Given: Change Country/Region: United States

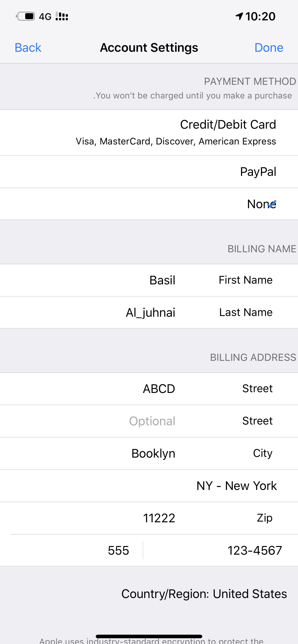Looking at the screenshot, I should (204, 594).
